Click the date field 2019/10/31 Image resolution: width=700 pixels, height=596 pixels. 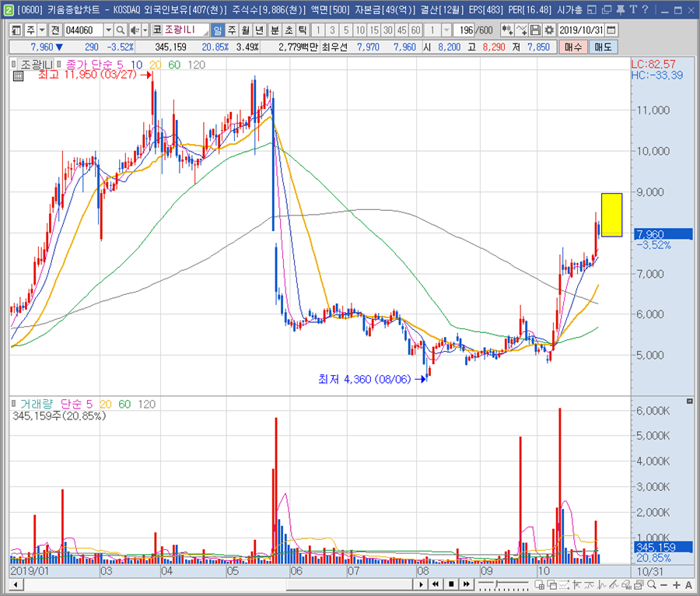pyautogui.click(x=582, y=30)
